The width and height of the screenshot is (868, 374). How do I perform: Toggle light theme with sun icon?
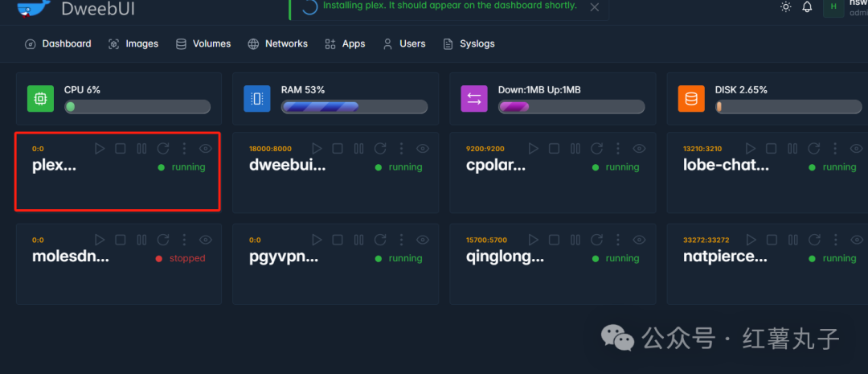point(785,6)
